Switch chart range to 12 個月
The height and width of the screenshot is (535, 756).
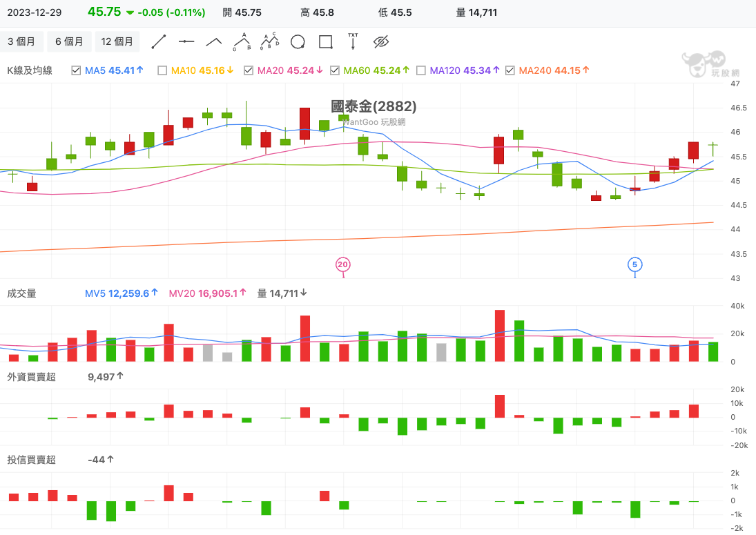[117, 41]
